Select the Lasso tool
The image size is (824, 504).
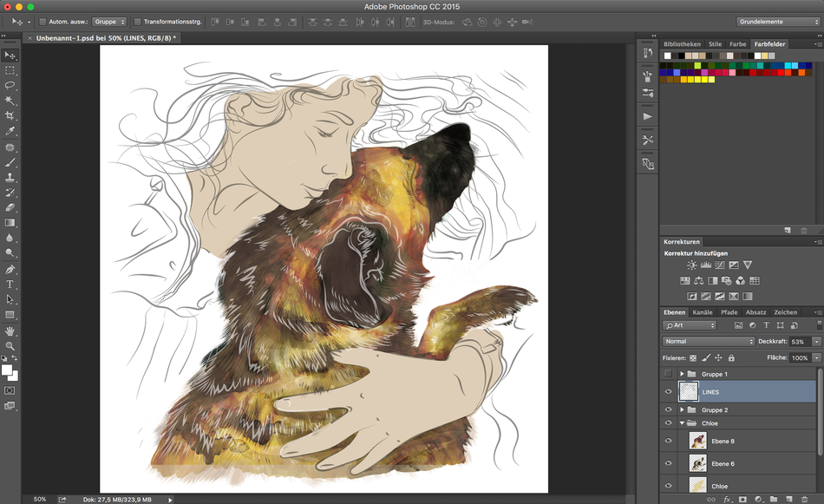(10, 85)
